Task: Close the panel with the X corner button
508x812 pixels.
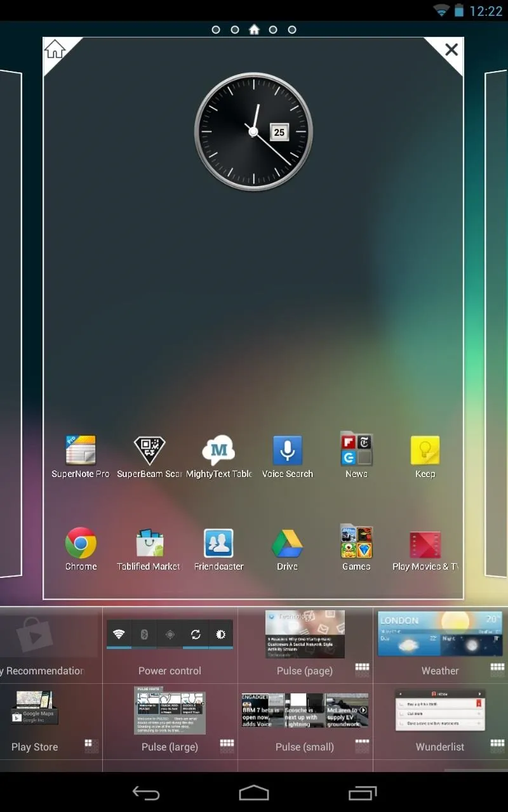Action: [451, 49]
